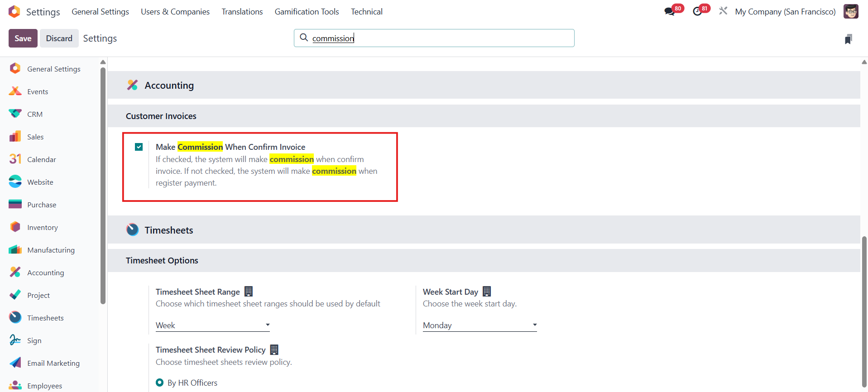Click the bookmark icon near search bar
This screenshot has width=868, height=392.
coord(848,39)
